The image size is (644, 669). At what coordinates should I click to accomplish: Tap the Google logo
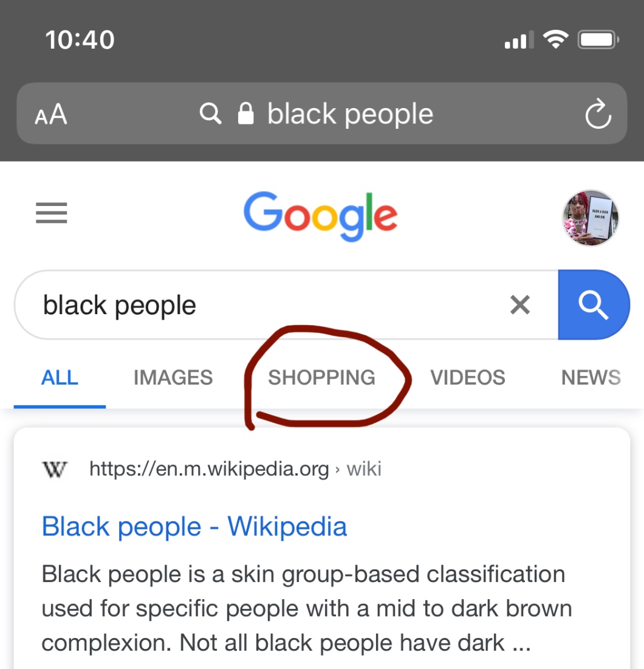[x=321, y=216]
